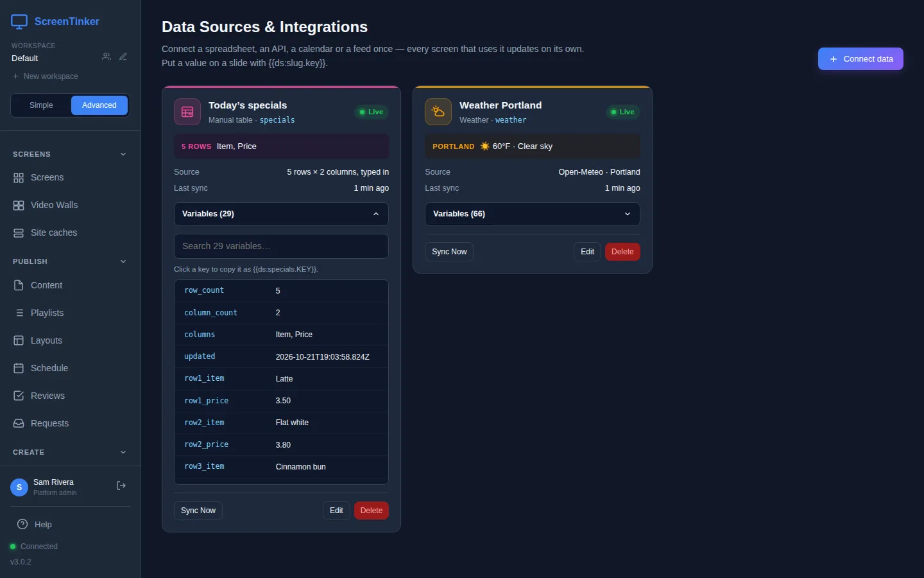Click the Search 29 variables field

281,246
